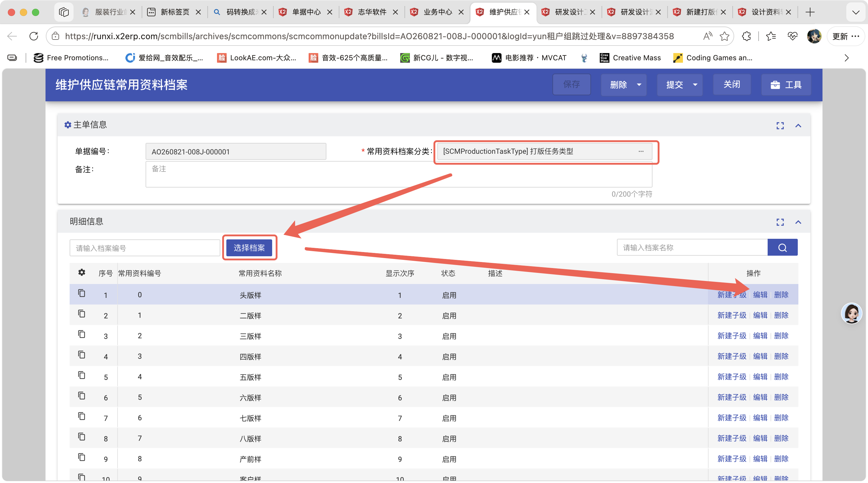The image size is (868, 483).
Task: Focus the 请输入档案名称 search field
Action: pos(693,248)
